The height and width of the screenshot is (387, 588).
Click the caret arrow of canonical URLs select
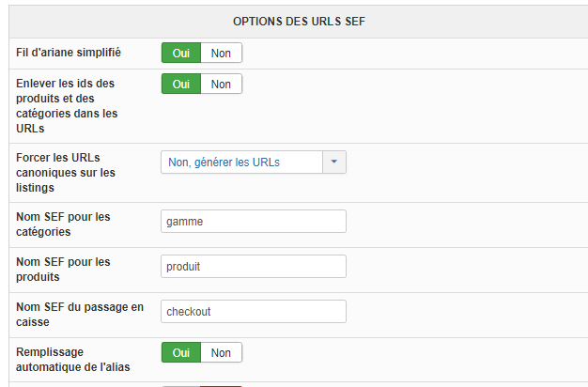click(x=334, y=163)
